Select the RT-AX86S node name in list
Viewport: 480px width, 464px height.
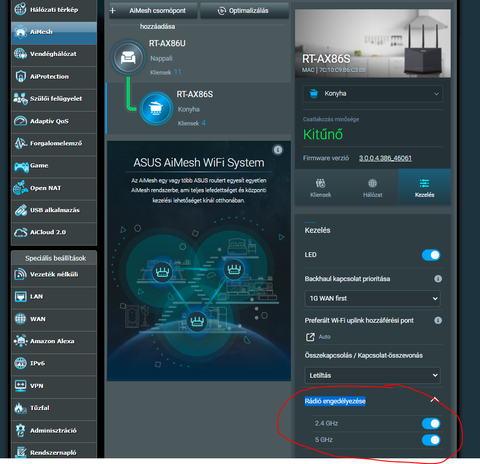(x=195, y=94)
